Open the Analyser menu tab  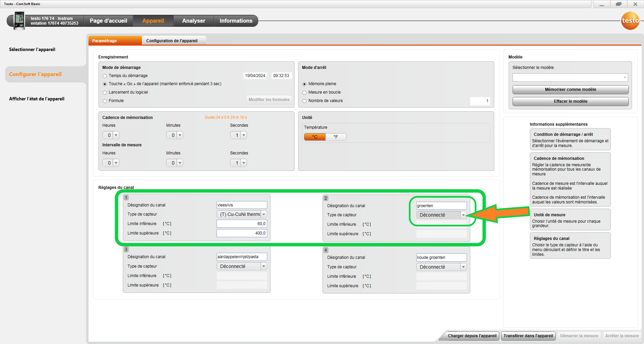pyautogui.click(x=194, y=21)
